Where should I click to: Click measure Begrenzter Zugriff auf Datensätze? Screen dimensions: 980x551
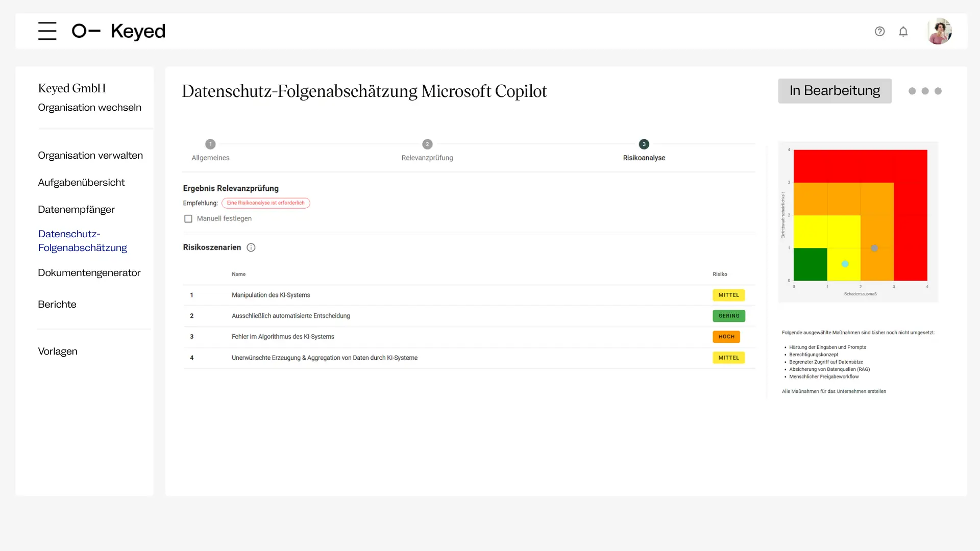click(826, 362)
